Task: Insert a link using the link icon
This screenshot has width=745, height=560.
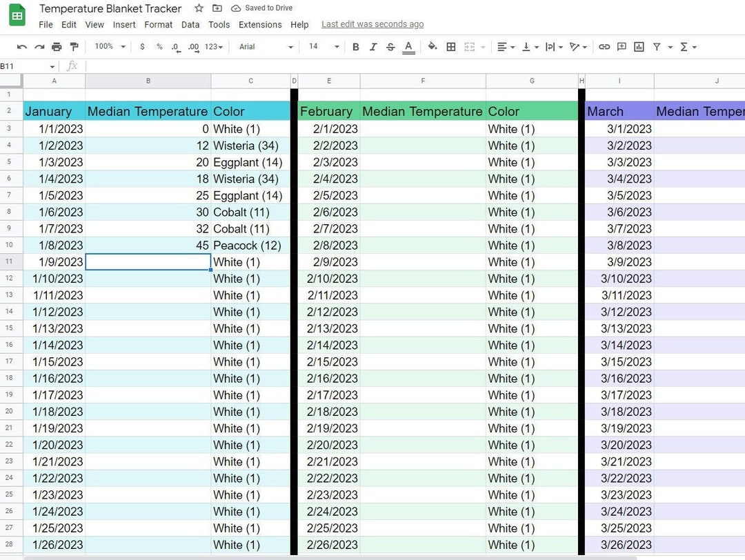Action: pos(605,47)
